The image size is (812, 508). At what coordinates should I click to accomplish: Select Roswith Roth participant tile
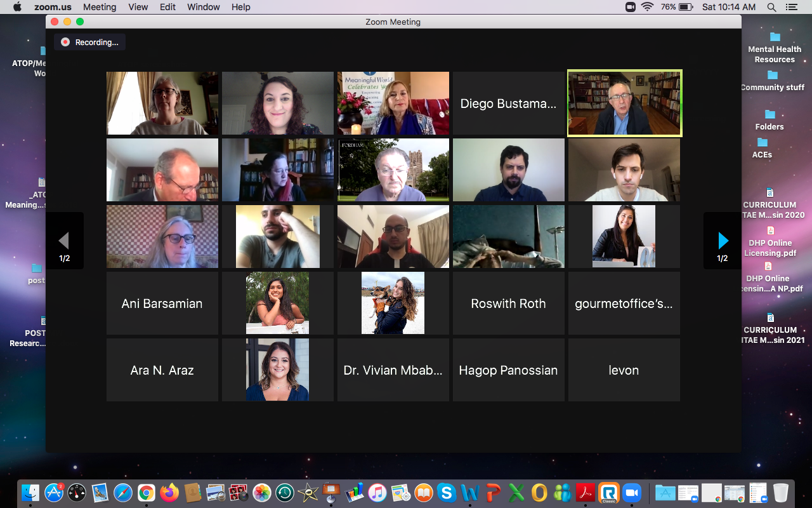point(508,304)
